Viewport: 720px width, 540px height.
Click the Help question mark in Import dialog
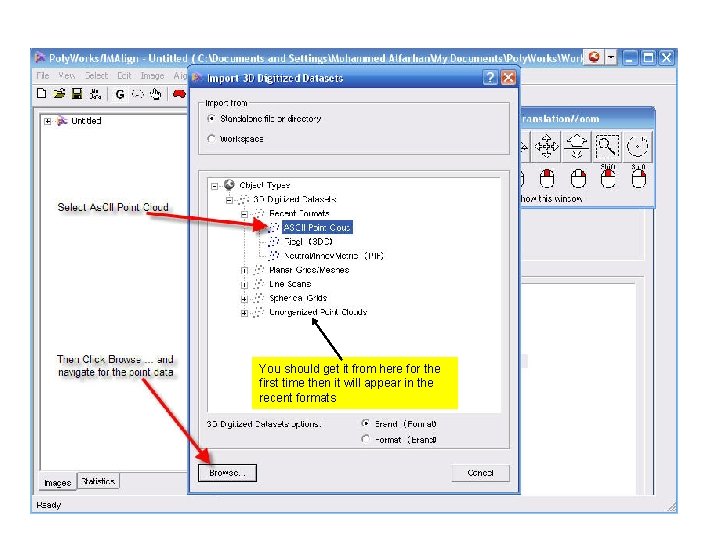pos(490,78)
